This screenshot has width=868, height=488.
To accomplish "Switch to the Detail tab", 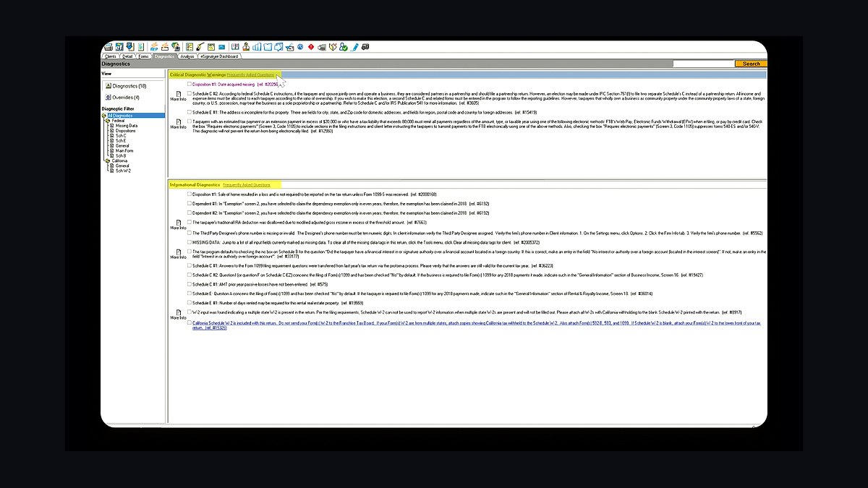I will (127, 56).
